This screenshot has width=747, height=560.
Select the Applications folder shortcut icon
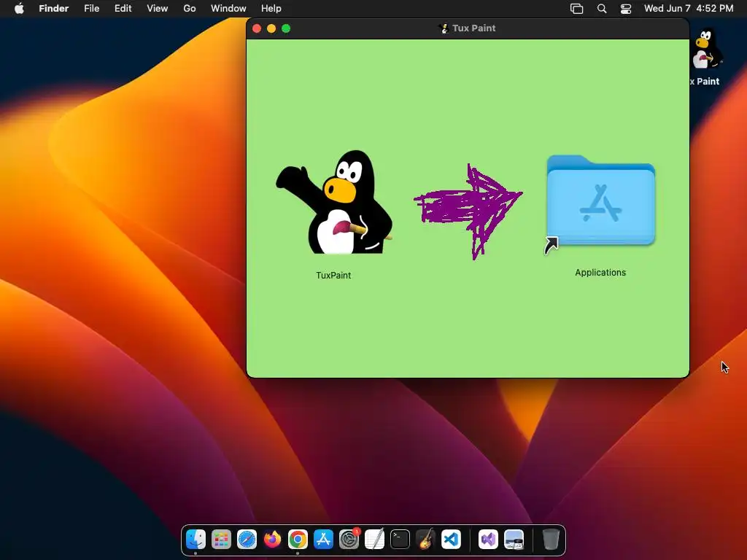tap(600, 201)
